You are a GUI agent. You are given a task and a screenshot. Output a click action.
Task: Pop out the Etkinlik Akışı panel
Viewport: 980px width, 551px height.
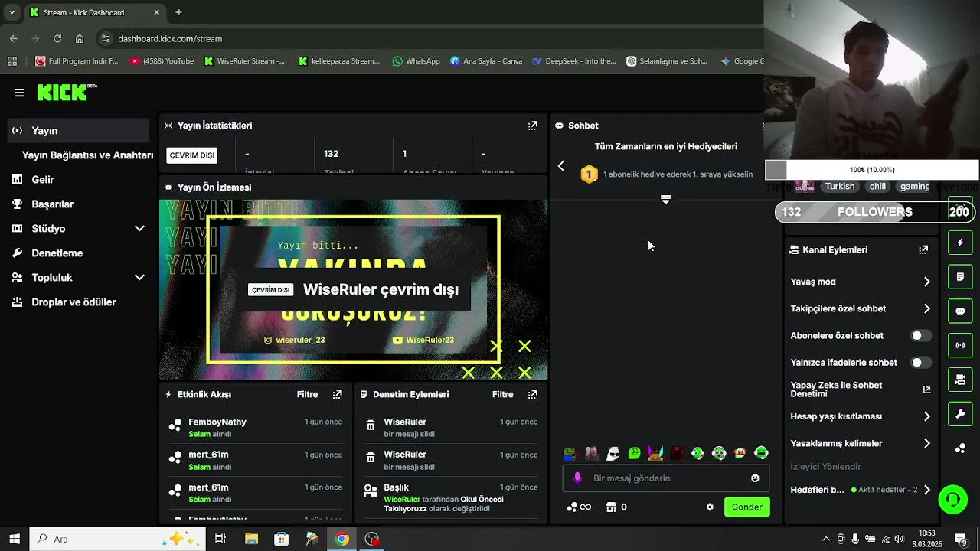click(337, 394)
